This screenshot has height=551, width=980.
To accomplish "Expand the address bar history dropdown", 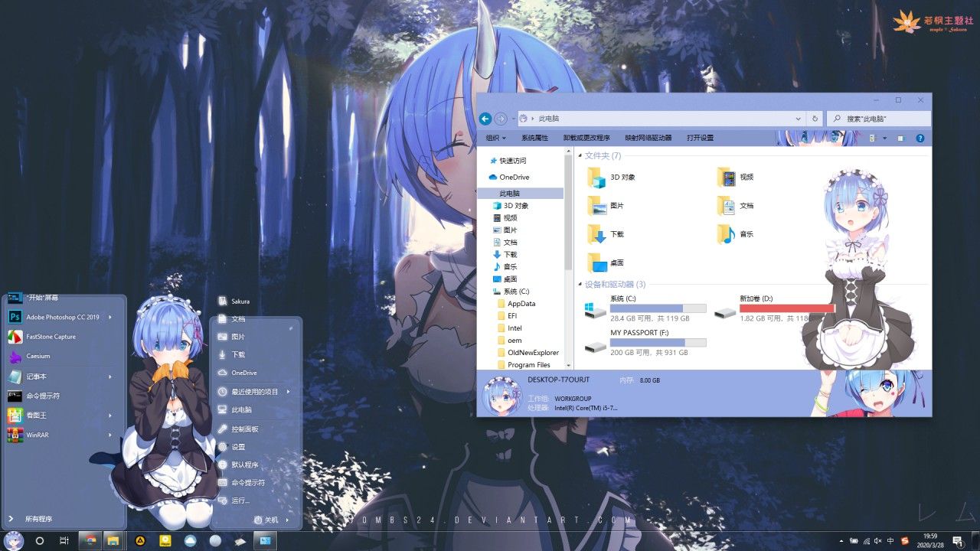I will click(x=799, y=119).
